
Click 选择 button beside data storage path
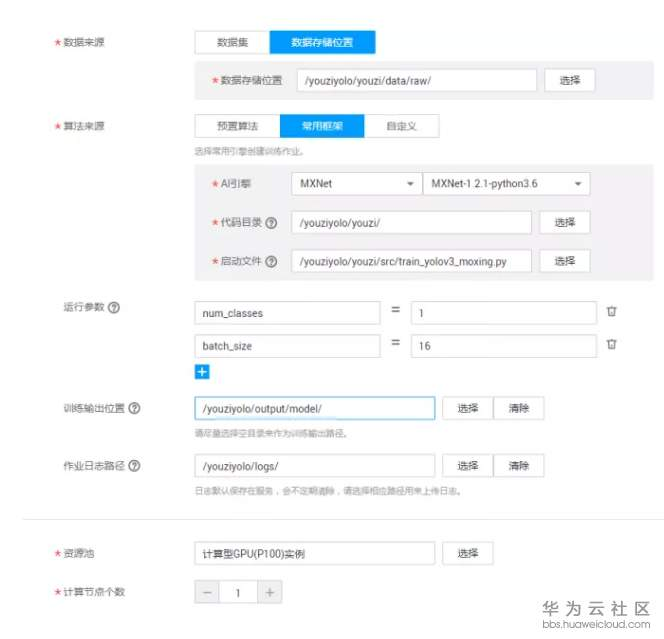tap(570, 80)
